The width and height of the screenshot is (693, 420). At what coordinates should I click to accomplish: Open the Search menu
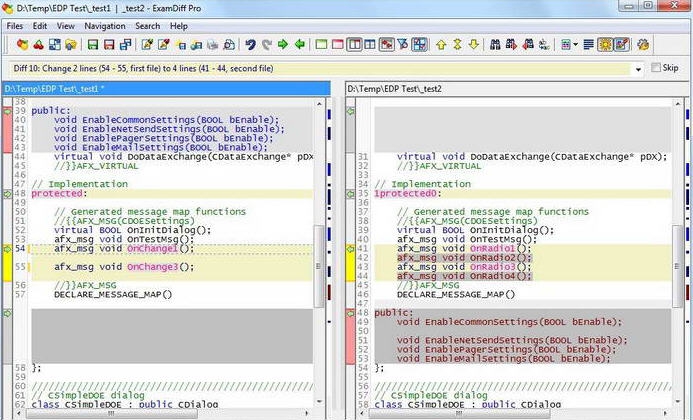pyautogui.click(x=147, y=25)
